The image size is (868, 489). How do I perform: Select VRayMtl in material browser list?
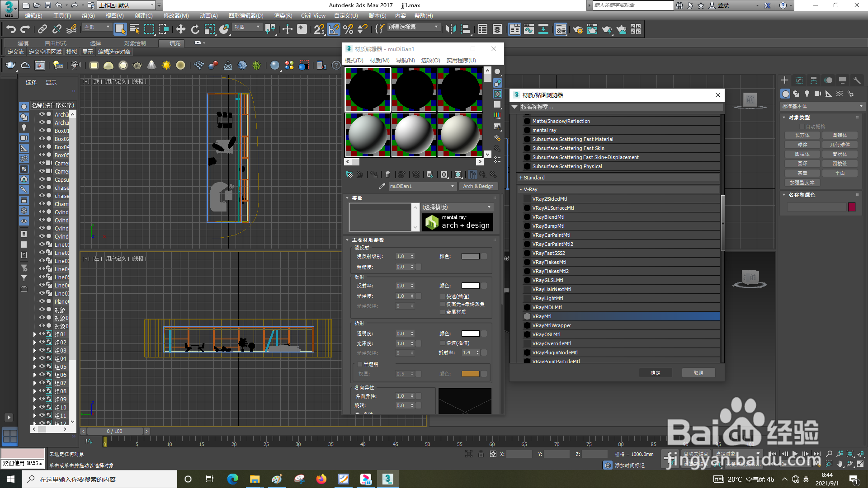(622, 317)
